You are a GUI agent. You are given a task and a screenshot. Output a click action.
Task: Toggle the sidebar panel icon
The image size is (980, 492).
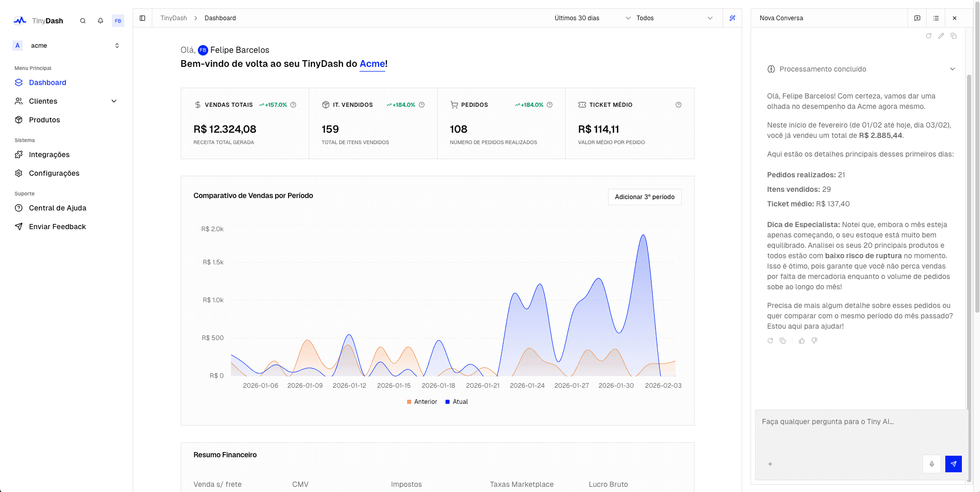tap(142, 18)
